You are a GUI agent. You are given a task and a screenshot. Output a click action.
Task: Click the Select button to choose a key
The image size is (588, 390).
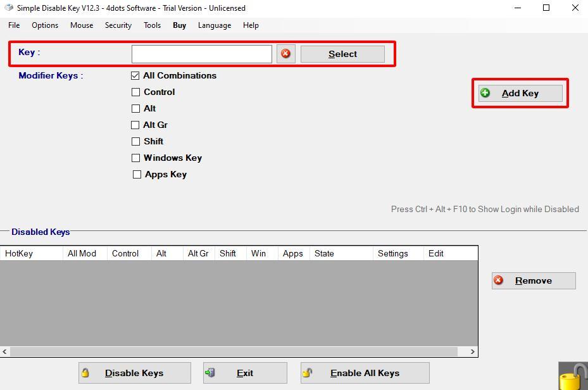(x=342, y=54)
